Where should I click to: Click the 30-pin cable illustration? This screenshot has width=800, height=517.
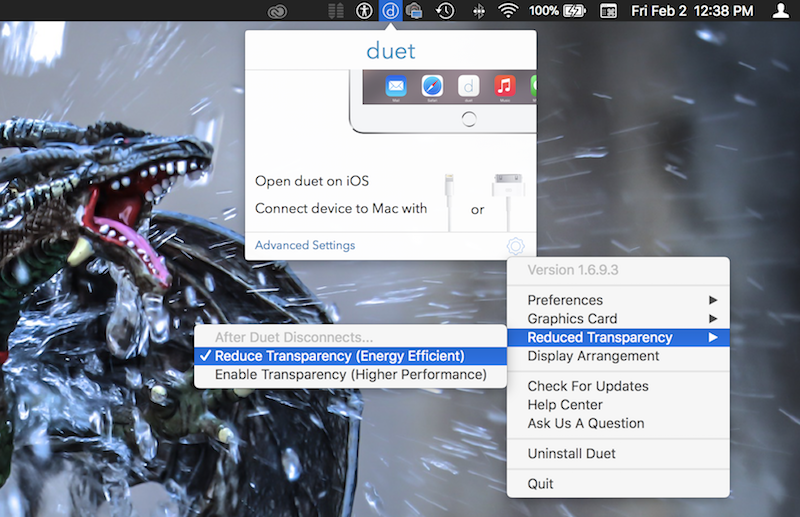pos(508,202)
